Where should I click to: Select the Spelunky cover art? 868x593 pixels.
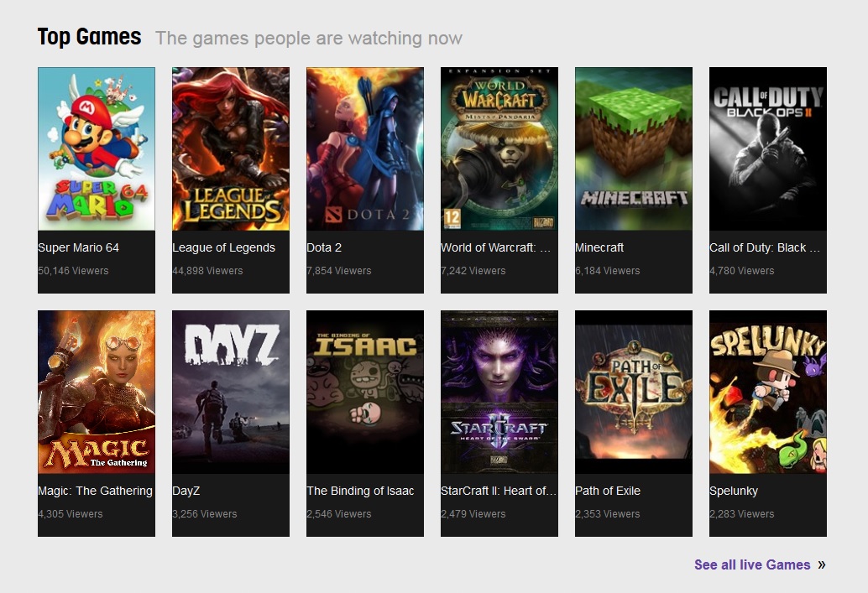tap(768, 393)
